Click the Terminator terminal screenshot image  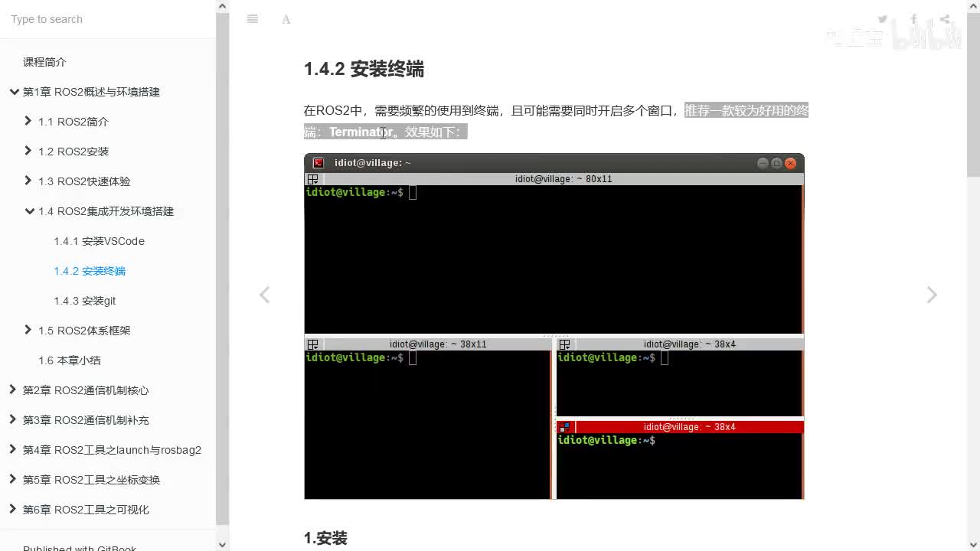[x=554, y=327]
